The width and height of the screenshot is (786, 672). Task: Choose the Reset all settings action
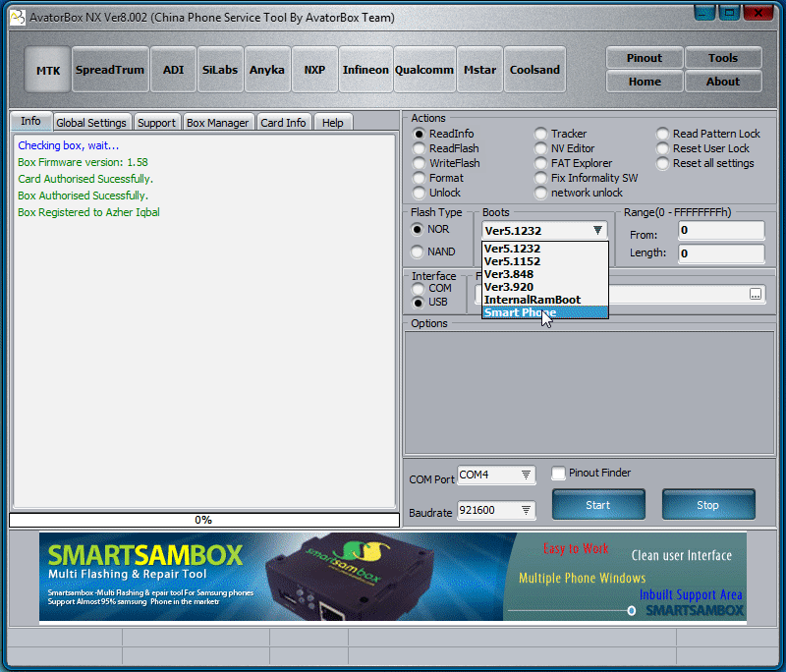(x=705, y=163)
